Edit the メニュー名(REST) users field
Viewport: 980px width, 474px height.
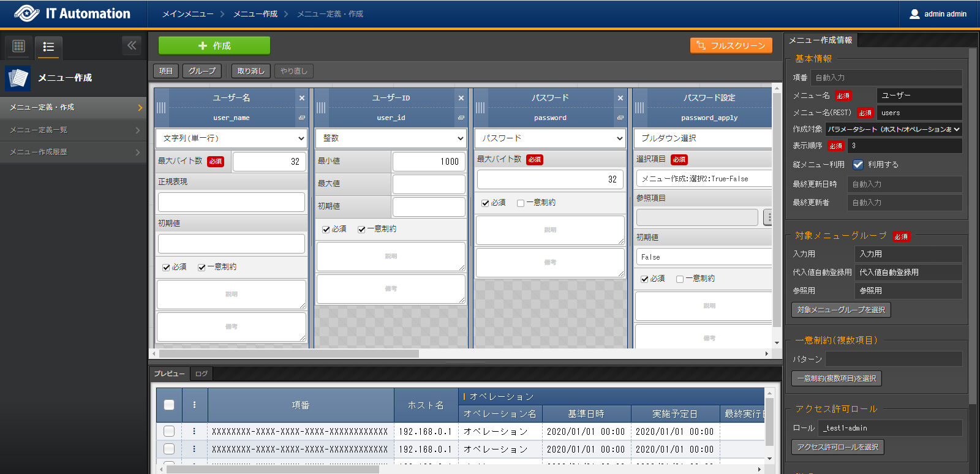click(919, 113)
